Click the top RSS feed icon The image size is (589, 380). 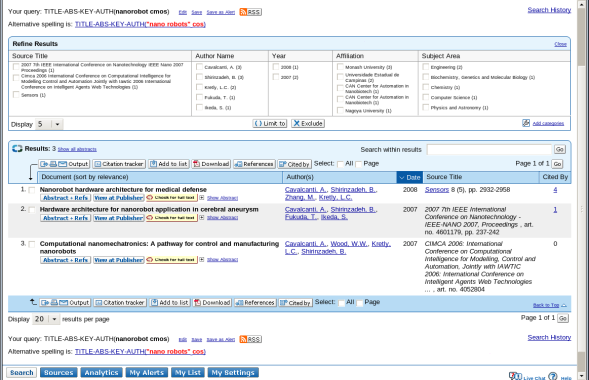point(251,12)
